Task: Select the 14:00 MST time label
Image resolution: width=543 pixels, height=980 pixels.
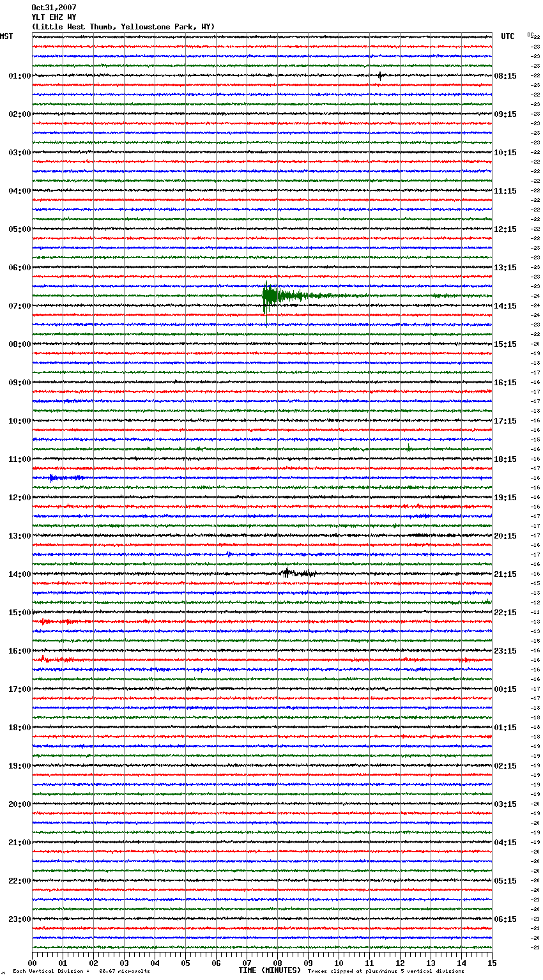Action: coord(20,574)
